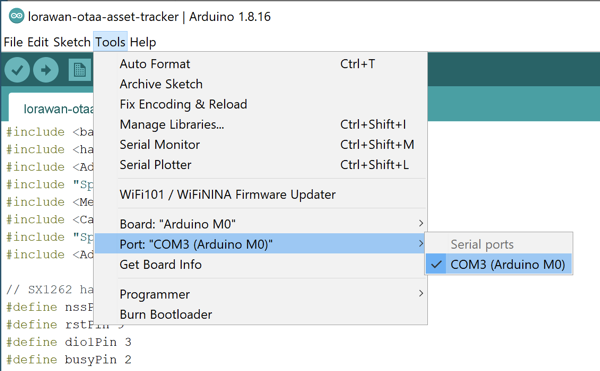
Task: Open the Help menu
Action: [143, 42]
